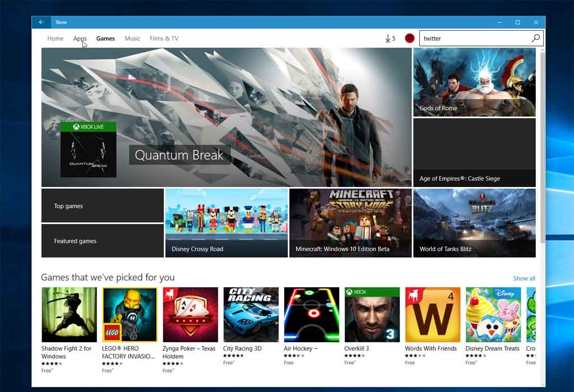Click the search magnifier icon
Image resolution: width=574 pixels, height=392 pixels.
[x=535, y=38]
